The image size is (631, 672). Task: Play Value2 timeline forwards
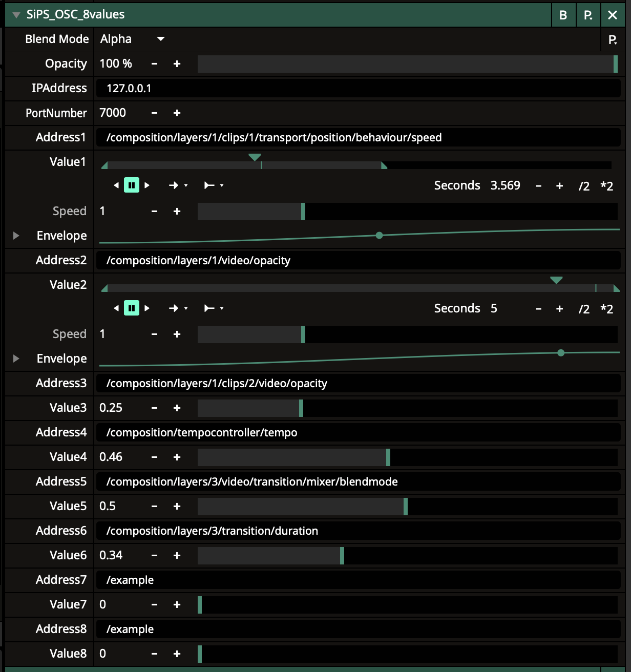[147, 308]
